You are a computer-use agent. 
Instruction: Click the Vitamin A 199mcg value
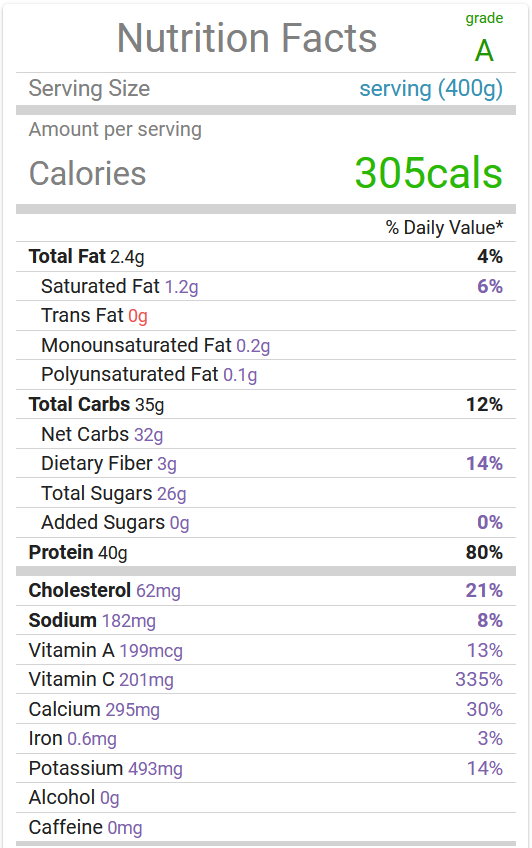coord(151,651)
